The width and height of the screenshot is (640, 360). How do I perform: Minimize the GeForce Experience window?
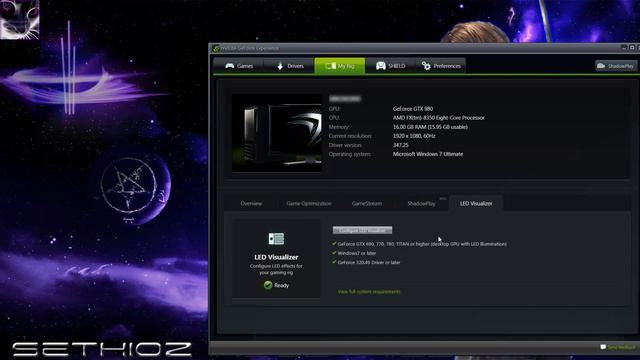pyautogui.click(x=624, y=48)
